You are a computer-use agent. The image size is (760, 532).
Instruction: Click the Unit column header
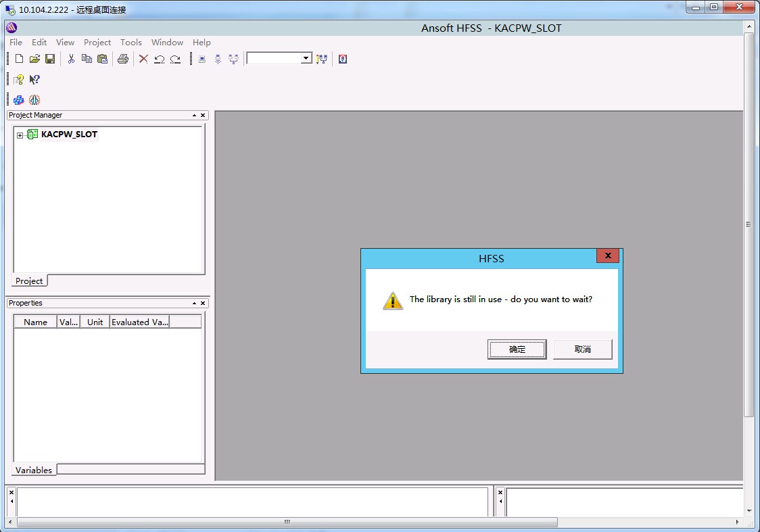click(95, 322)
